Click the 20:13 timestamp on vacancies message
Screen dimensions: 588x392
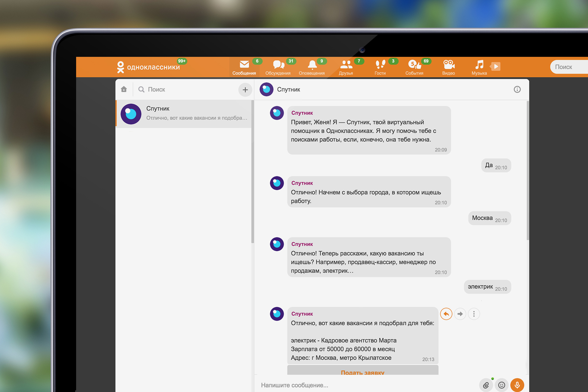pyautogui.click(x=428, y=359)
